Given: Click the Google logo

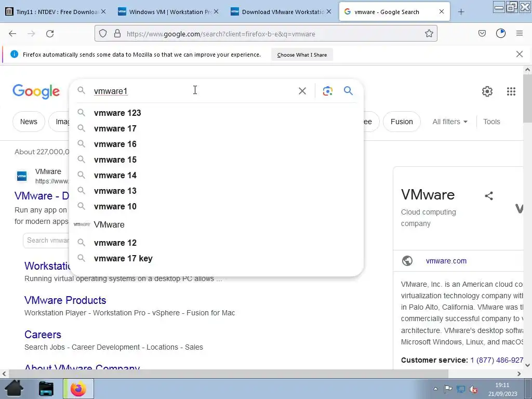Looking at the screenshot, I should pyautogui.click(x=36, y=91).
